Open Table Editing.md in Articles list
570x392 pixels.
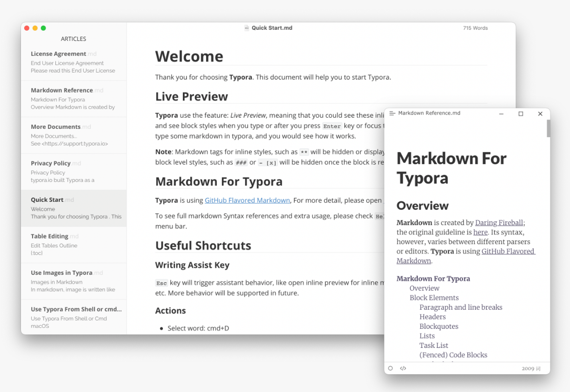click(74, 245)
